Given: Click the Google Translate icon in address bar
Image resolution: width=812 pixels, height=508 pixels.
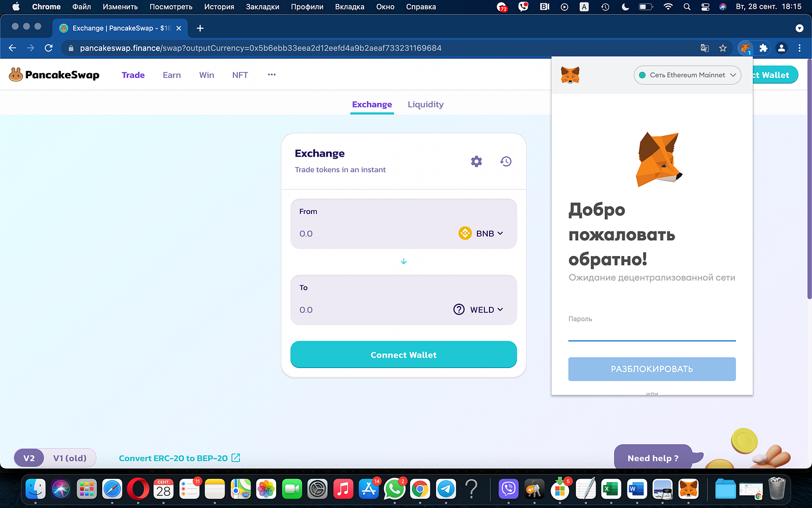Looking at the screenshot, I should pos(705,48).
